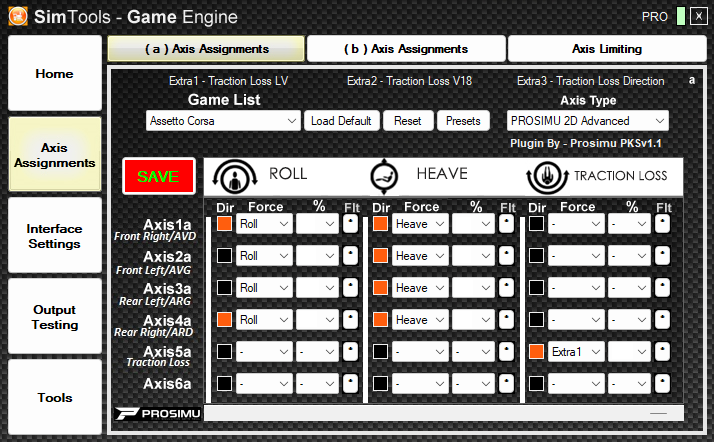The image size is (714, 442).
Task: Open the Assetto Corsa game list dropdown
Action: click(x=223, y=121)
